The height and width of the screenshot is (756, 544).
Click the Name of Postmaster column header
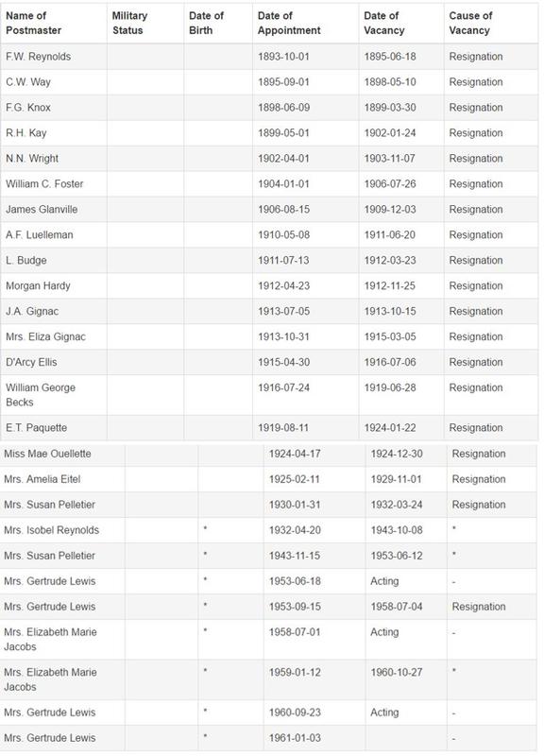click(34, 23)
